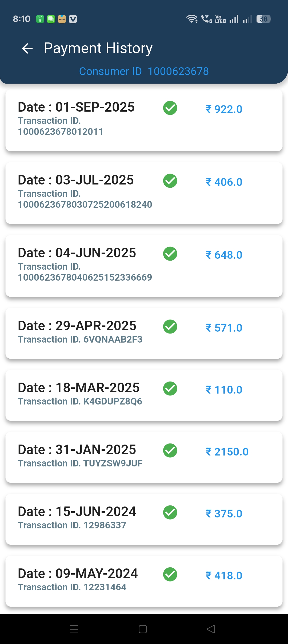288x644 pixels.
Task: Tap the battery indicator in status bar
Action: coord(263,19)
